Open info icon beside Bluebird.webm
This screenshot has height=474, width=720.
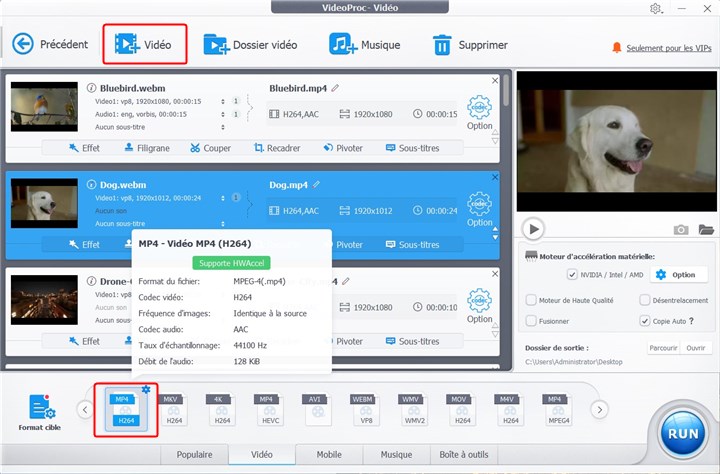(91, 88)
